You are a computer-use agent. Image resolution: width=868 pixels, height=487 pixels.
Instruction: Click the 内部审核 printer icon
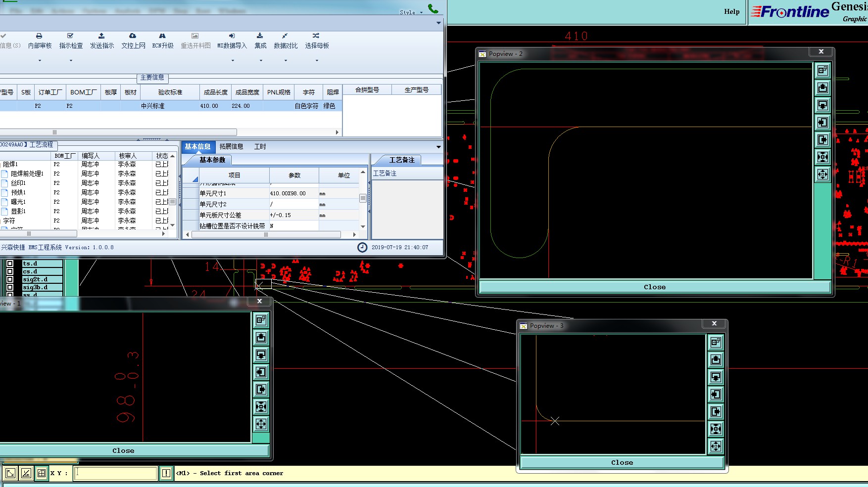39,36
